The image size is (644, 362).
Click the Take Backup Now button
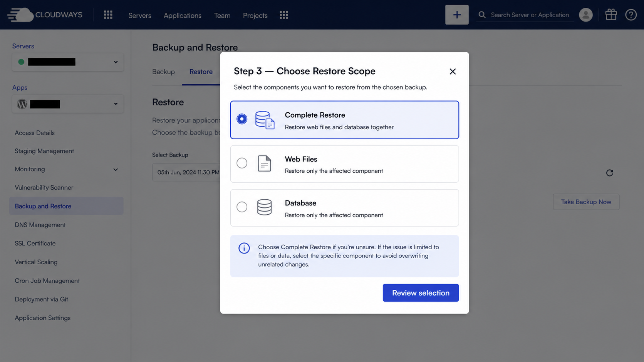(x=586, y=202)
